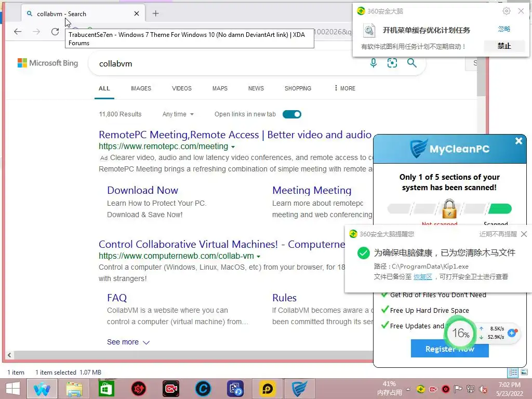
Task: Click the browser vertical scrollbar thumb
Action: tap(481, 76)
